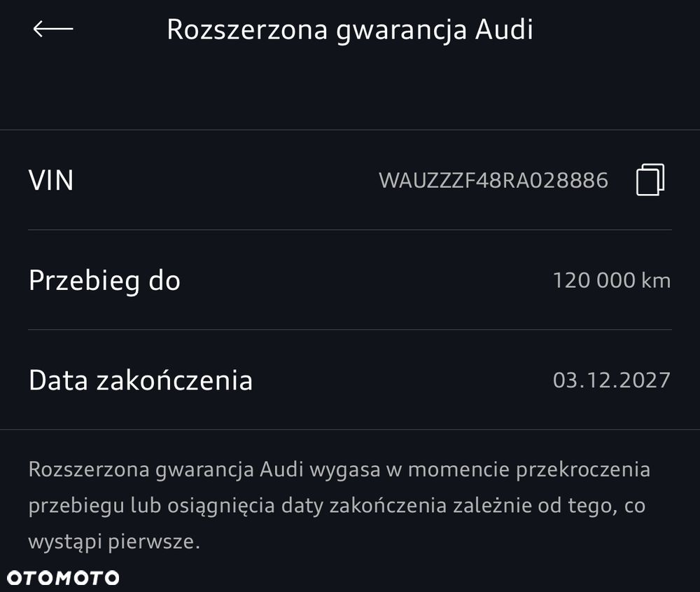The width and height of the screenshot is (700, 592).
Task: Tap the end date 03.12.2027
Action: pyautogui.click(x=611, y=380)
